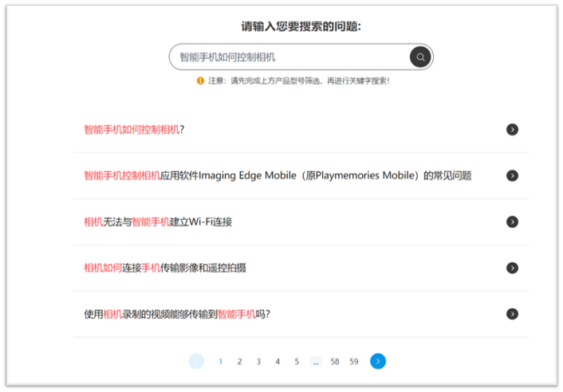Image resolution: width=563 pixels, height=392 pixels.
Task: Jump to page 58 of results
Action: pos(335,362)
